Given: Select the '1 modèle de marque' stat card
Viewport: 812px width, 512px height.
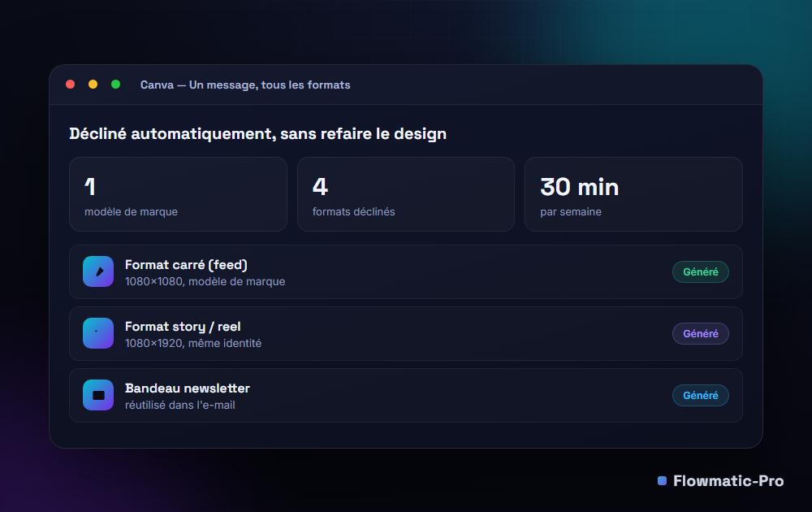Looking at the screenshot, I should [178, 194].
